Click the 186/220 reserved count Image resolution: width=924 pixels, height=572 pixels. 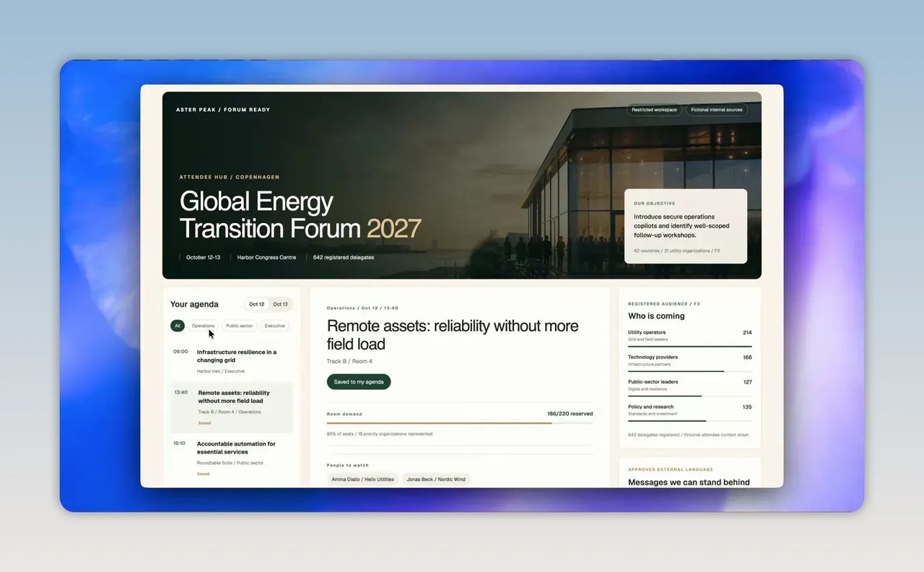point(570,414)
